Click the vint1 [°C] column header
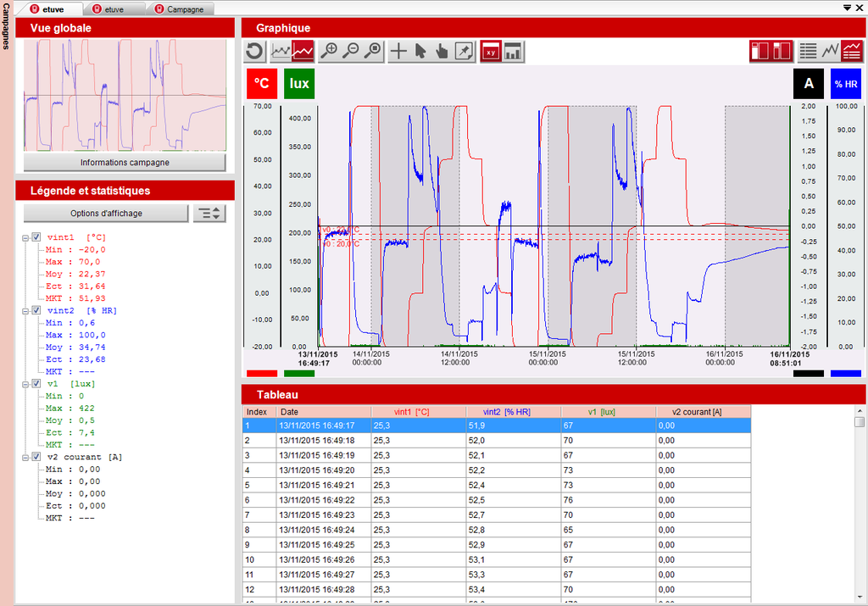This screenshot has height=606, width=868. click(x=419, y=412)
